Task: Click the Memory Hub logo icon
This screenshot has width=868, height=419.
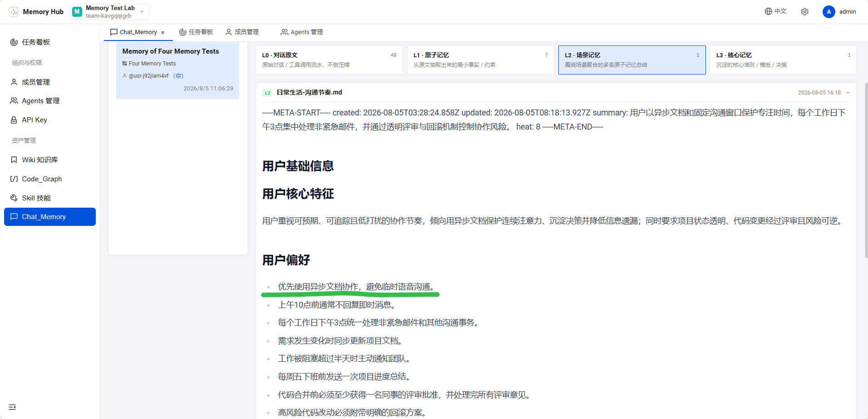Action: (14, 12)
